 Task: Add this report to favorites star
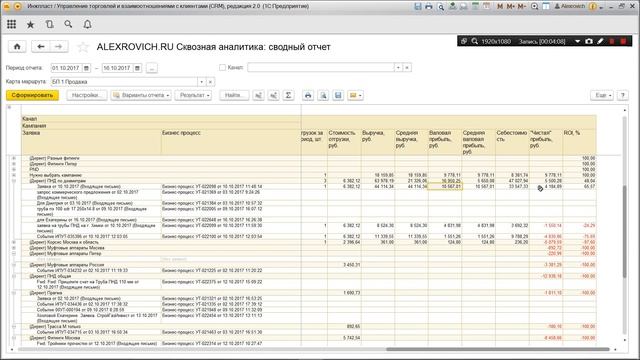coord(83,47)
